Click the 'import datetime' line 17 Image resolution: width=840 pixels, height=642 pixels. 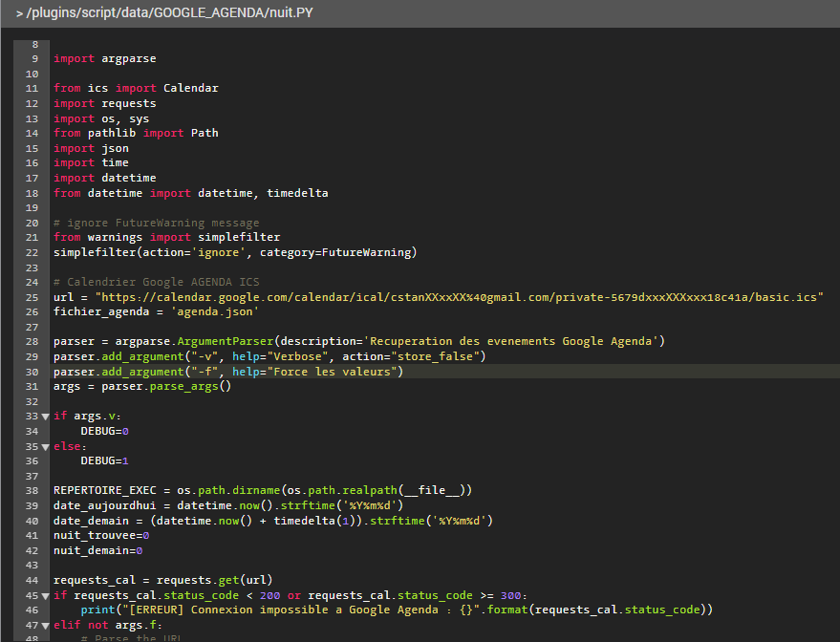105,178
